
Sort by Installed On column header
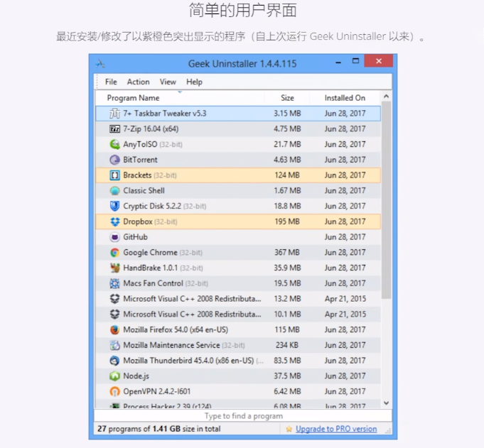point(345,98)
